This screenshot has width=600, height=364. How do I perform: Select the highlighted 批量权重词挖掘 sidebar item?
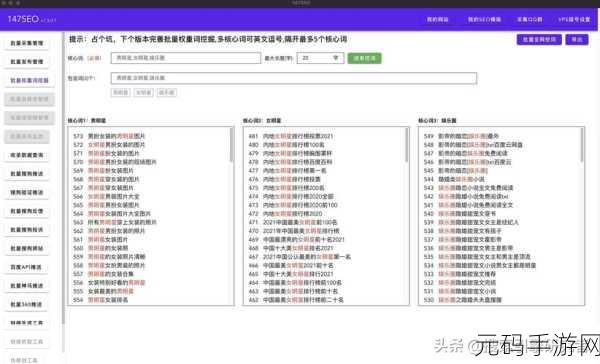[29, 80]
